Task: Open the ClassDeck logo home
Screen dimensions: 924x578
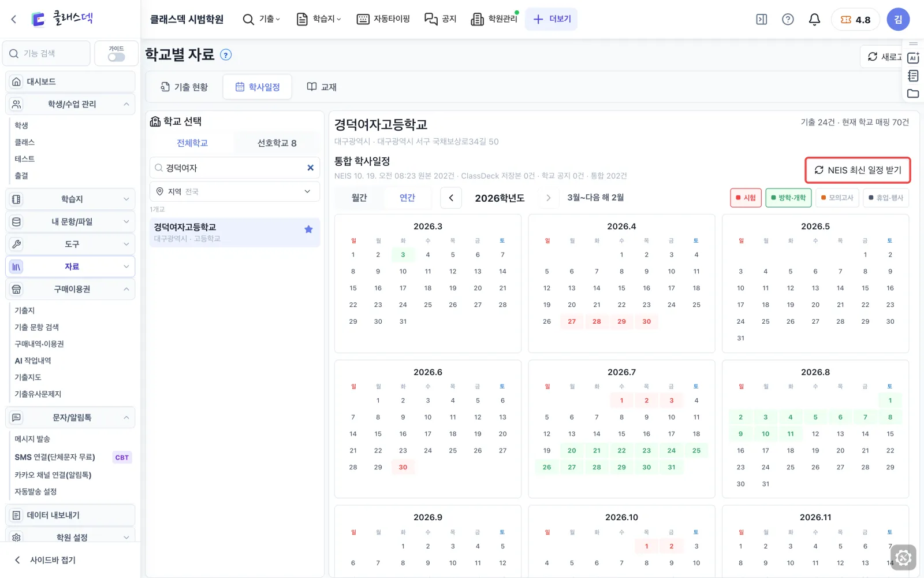Action: pyautogui.click(x=62, y=18)
